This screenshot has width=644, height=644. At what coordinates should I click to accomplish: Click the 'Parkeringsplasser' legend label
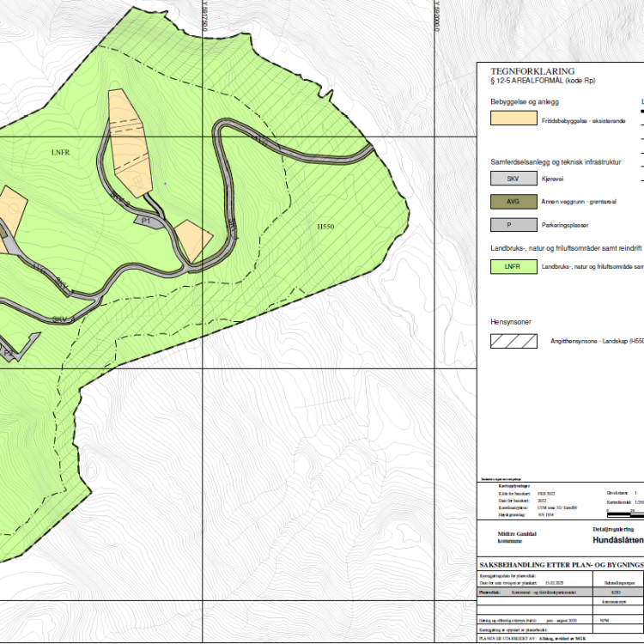pos(565,225)
